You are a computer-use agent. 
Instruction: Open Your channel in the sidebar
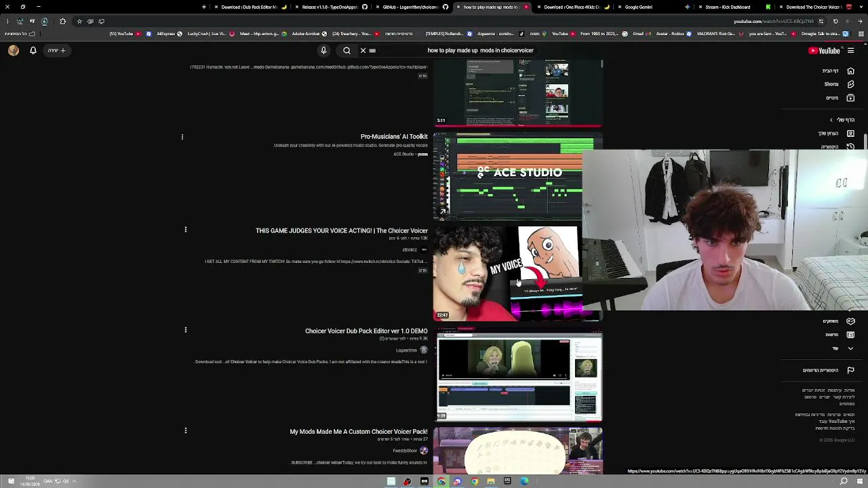[835, 134]
